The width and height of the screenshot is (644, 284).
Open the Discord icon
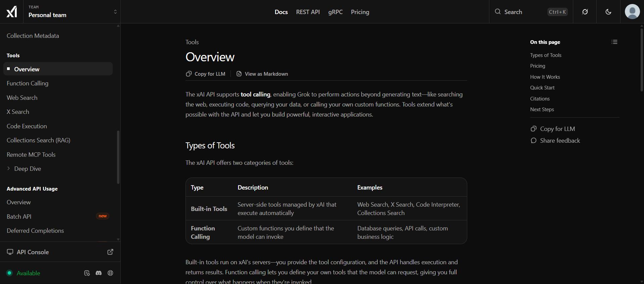(x=99, y=273)
